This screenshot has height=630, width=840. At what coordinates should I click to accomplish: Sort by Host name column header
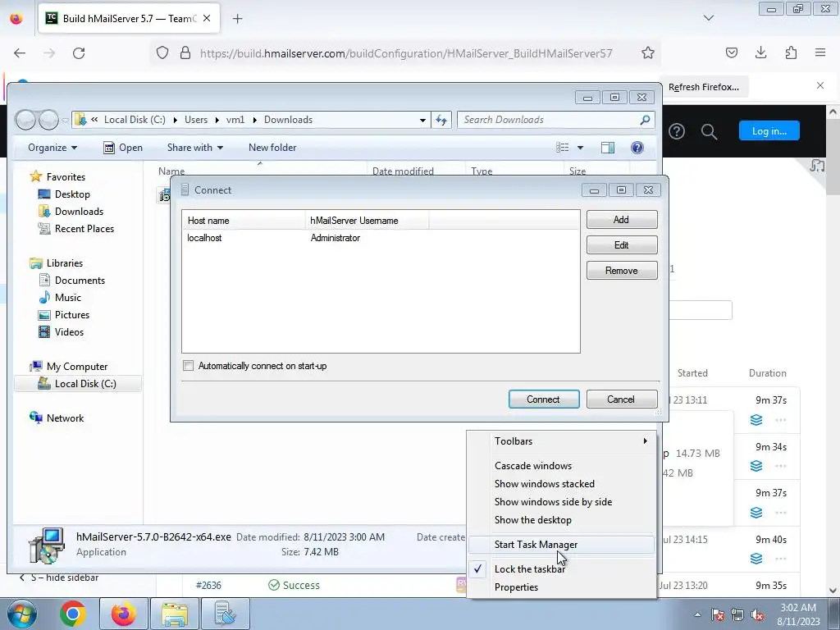[244, 220]
